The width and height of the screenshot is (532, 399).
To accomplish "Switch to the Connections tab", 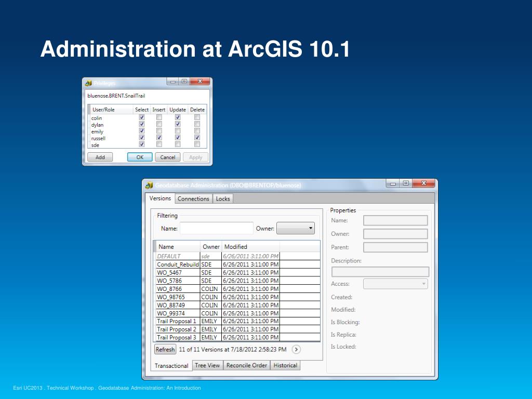I will tap(193, 199).
